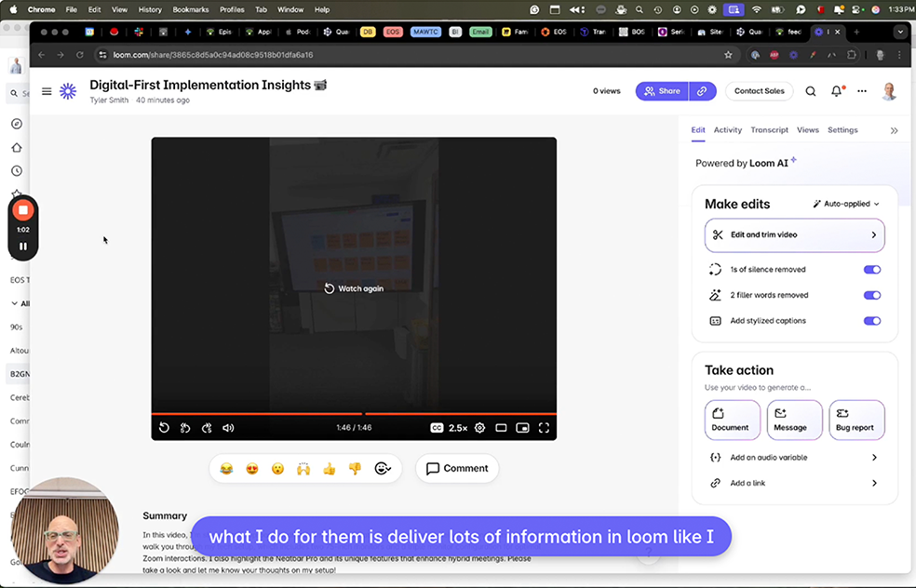Toggle filler words removed switch
The width and height of the screenshot is (916, 588).
[x=872, y=296]
